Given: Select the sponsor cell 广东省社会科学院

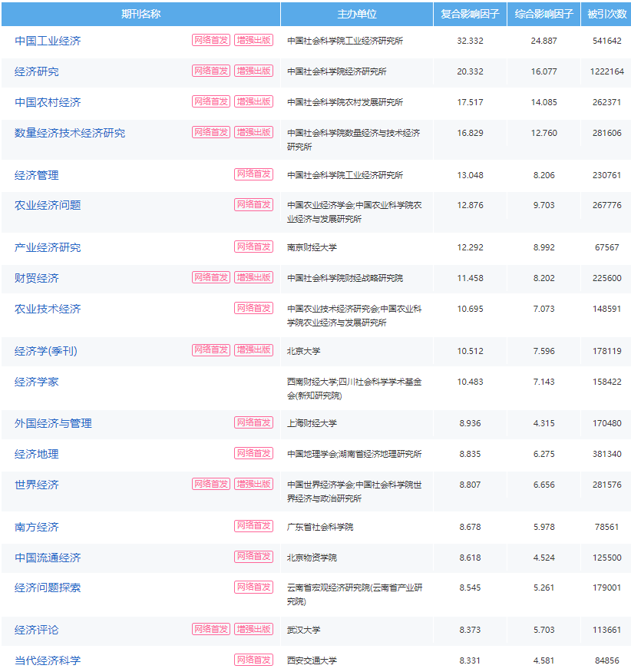Looking at the screenshot, I should pyautogui.click(x=320, y=527).
